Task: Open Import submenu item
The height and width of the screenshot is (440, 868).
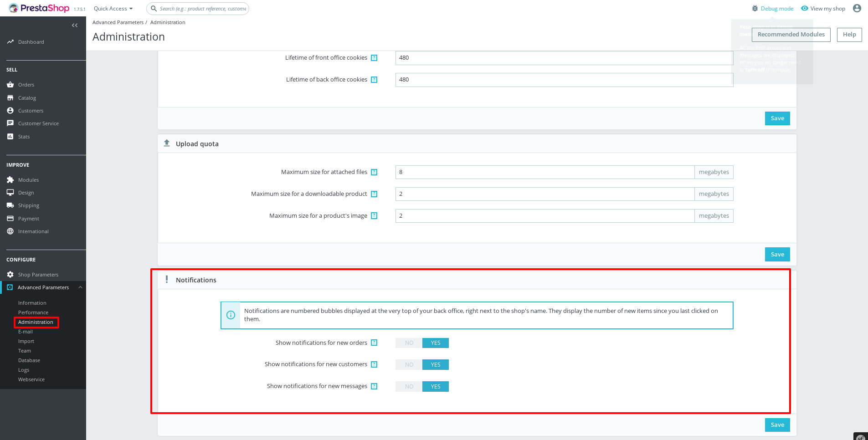Action: [x=26, y=341]
